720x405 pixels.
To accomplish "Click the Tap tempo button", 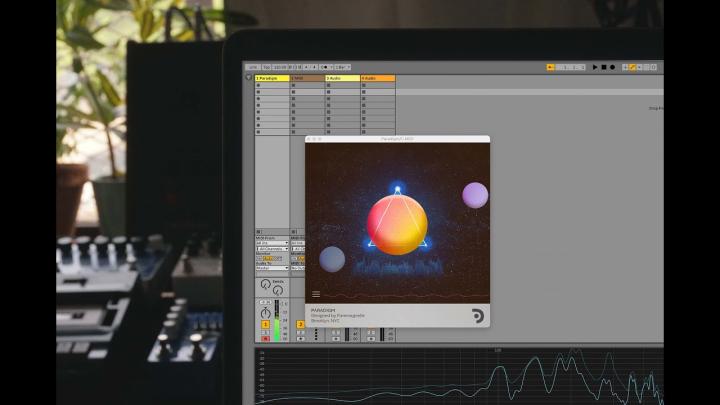I will (x=267, y=67).
